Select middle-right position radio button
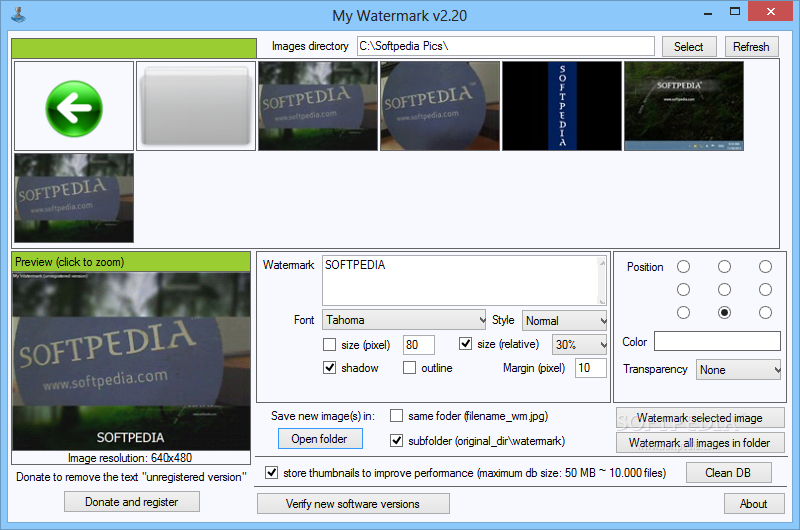Screen dimensions: 800x530 (765, 289)
